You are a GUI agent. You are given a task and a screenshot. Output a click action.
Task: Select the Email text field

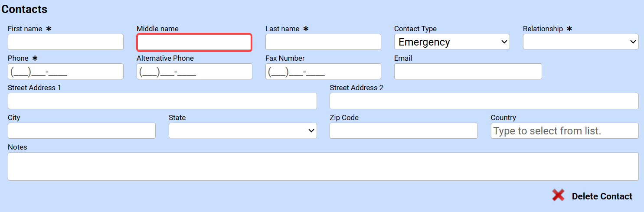468,72
